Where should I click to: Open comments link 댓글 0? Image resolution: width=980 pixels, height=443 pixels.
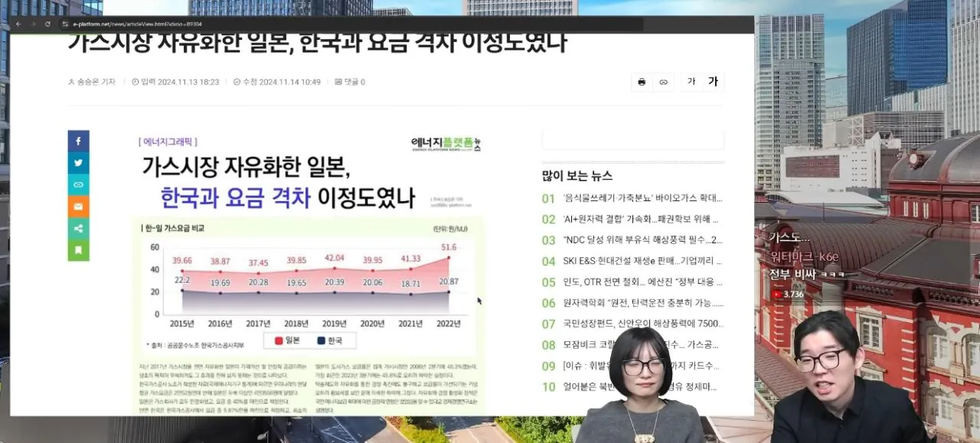click(x=350, y=82)
